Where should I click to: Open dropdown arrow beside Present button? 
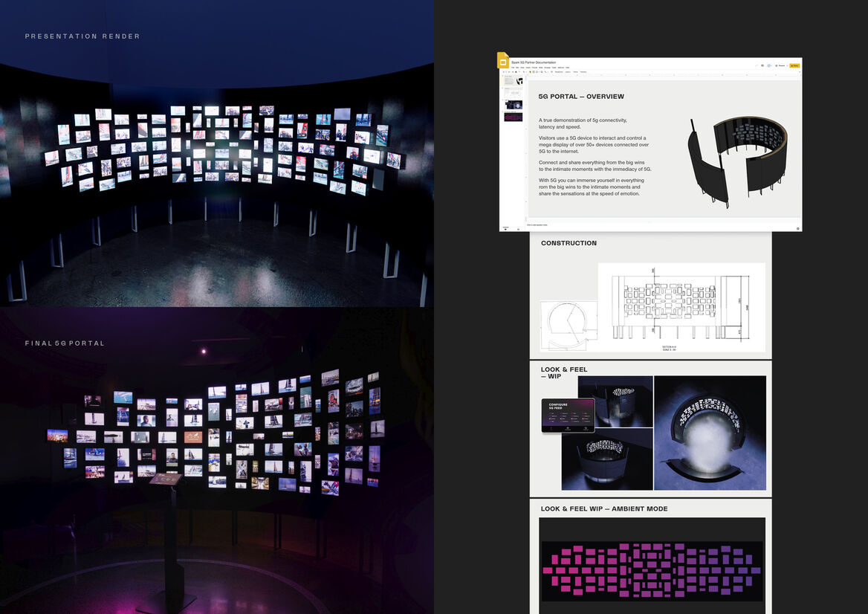[x=786, y=65]
